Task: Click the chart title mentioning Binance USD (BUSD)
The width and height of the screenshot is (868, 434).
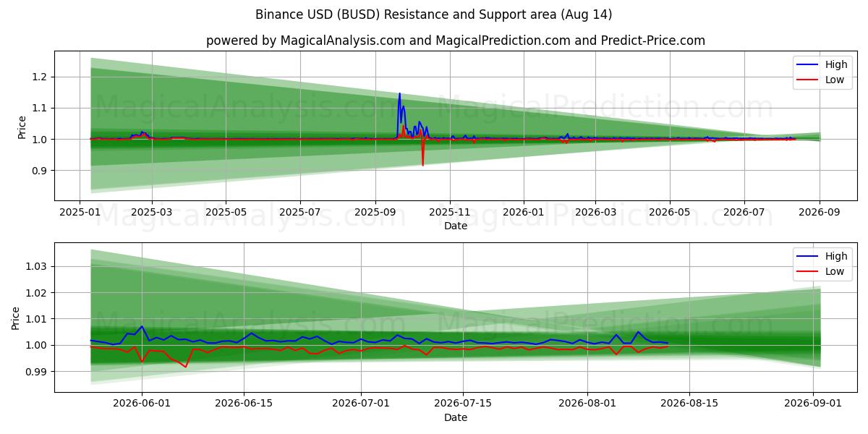Action: (434, 14)
